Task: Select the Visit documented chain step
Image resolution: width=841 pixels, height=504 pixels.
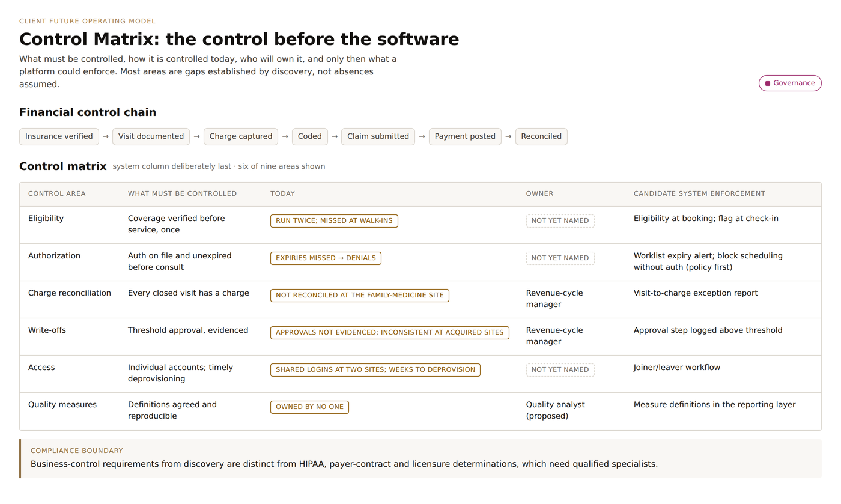Action: (151, 136)
